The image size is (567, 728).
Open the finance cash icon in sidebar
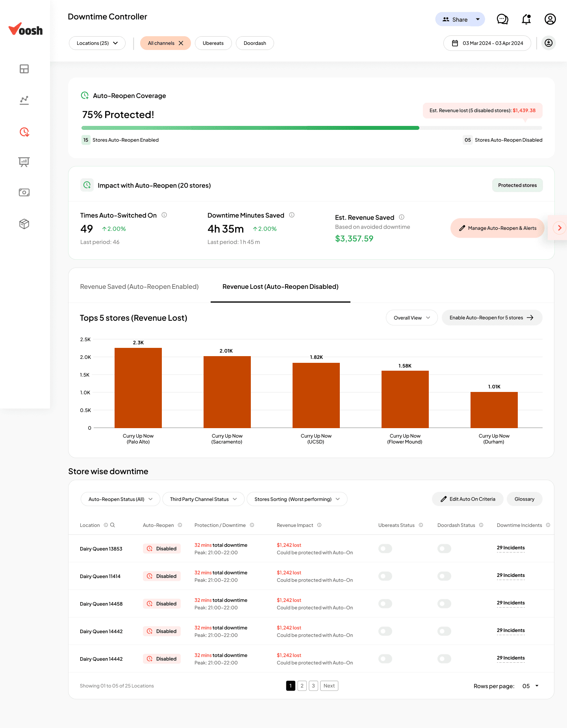click(x=24, y=192)
